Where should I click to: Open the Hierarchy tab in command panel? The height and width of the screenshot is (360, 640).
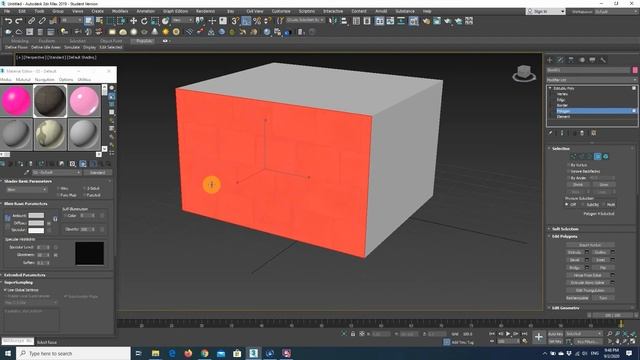tap(571, 60)
